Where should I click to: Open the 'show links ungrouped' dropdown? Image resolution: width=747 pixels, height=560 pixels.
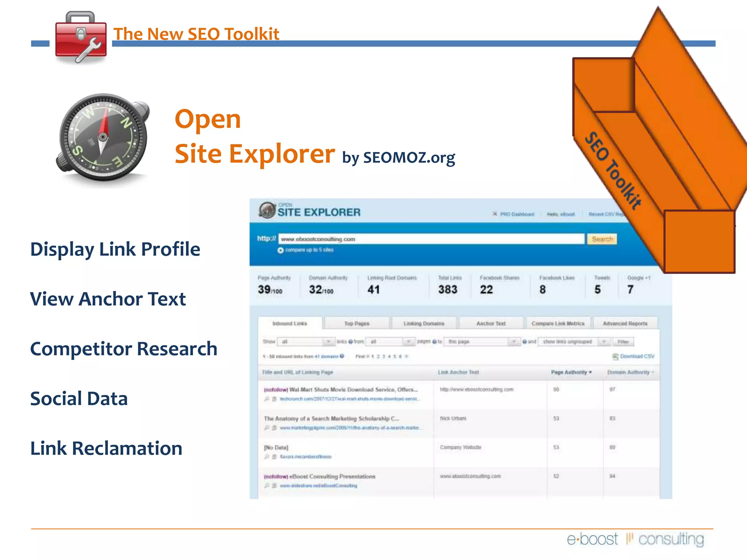coord(574,342)
